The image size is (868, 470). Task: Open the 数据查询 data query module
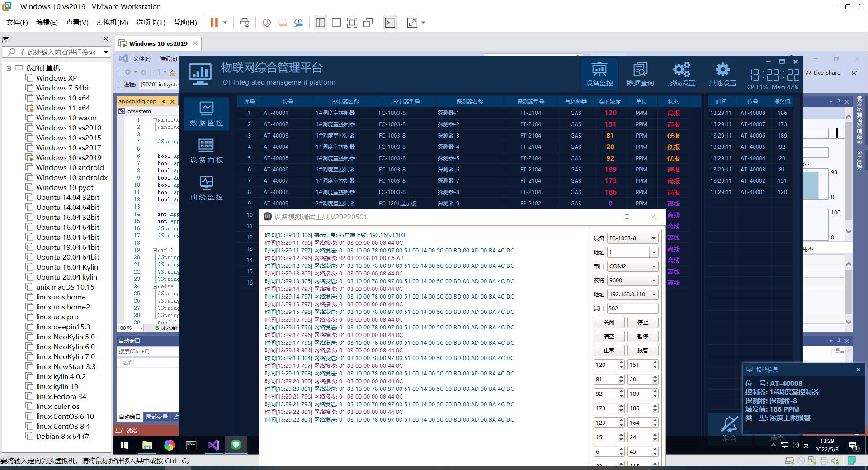coord(640,74)
